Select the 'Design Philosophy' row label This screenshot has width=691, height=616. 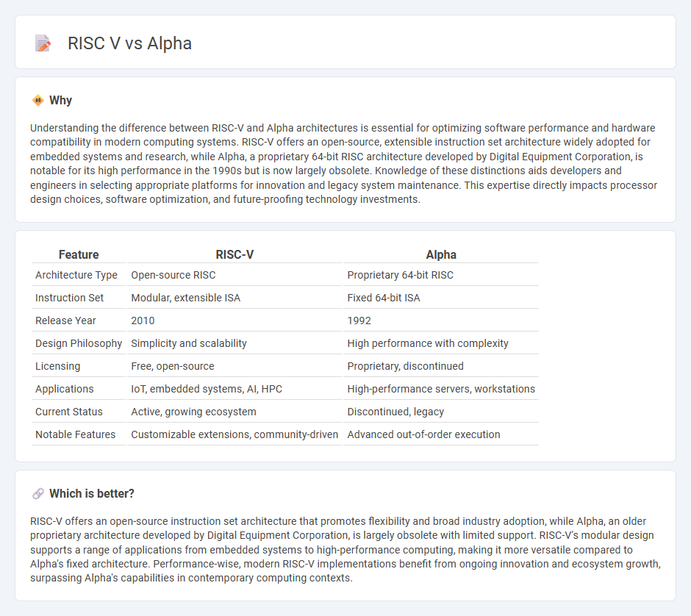pyautogui.click(x=79, y=343)
